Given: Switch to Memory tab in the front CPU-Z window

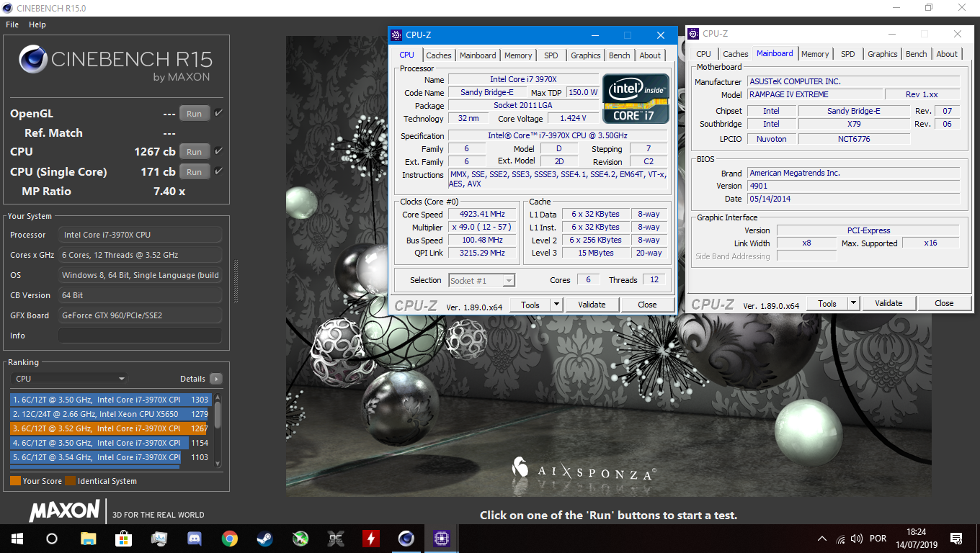Looking at the screenshot, I should [x=518, y=55].
